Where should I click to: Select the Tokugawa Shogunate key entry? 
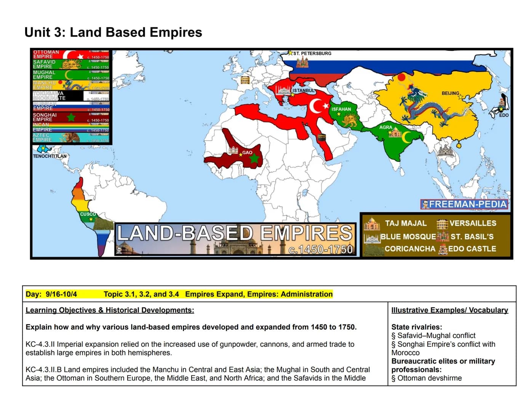pyautogui.click(x=71, y=96)
